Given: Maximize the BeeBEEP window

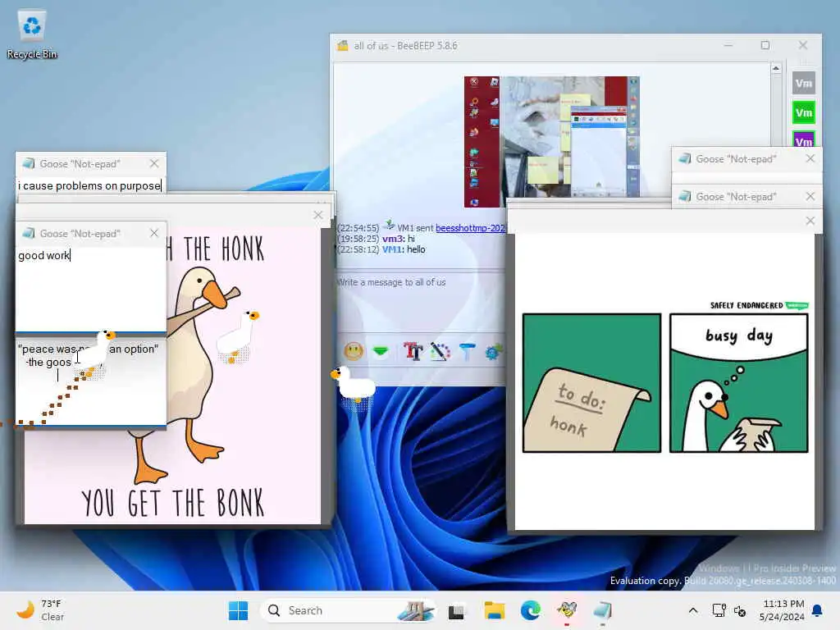Looking at the screenshot, I should (765, 46).
